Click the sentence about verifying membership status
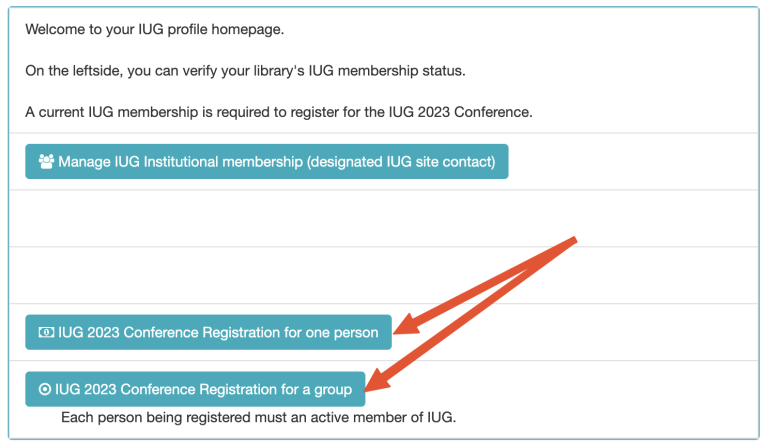Screen dimensions: 768x446 (245, 71)
